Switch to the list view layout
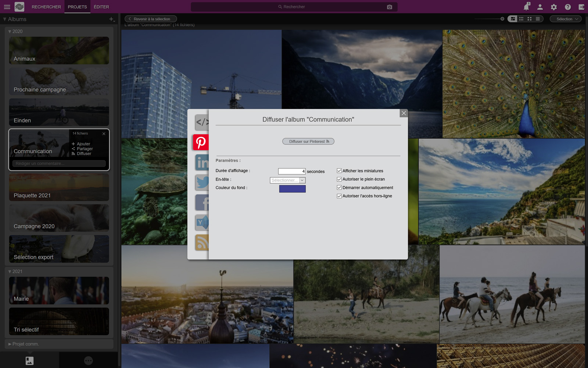Screen dimensions: 588x368 tap(538, 18)
